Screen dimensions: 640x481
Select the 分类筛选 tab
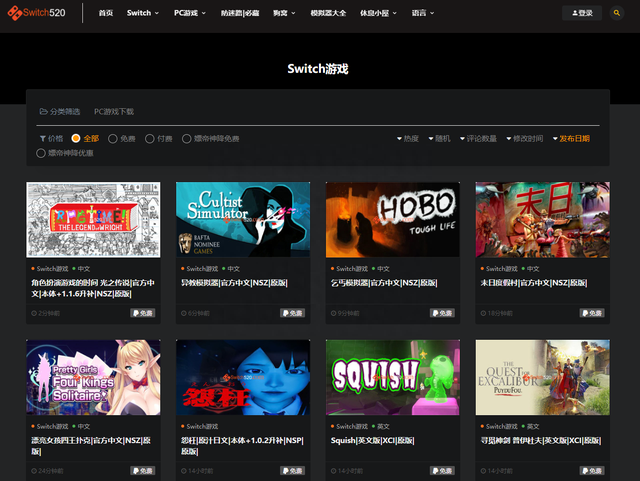pyautogui.click(x=60, y=111)
